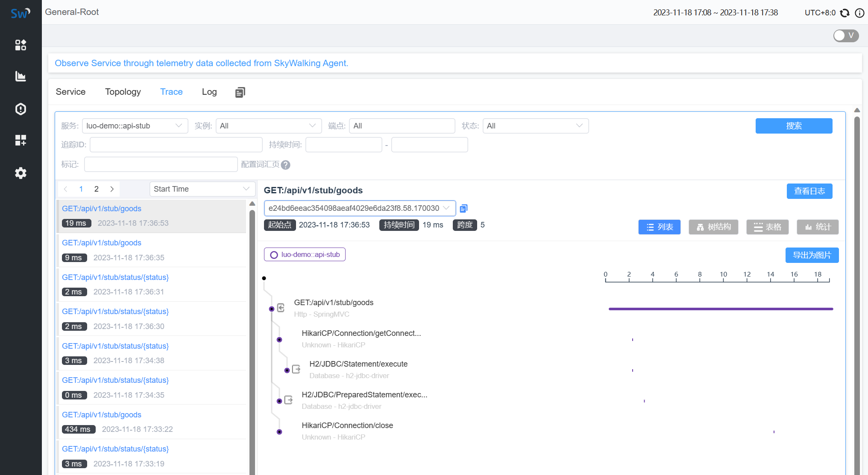Open the 状态 All dropdown

point(536,126)
